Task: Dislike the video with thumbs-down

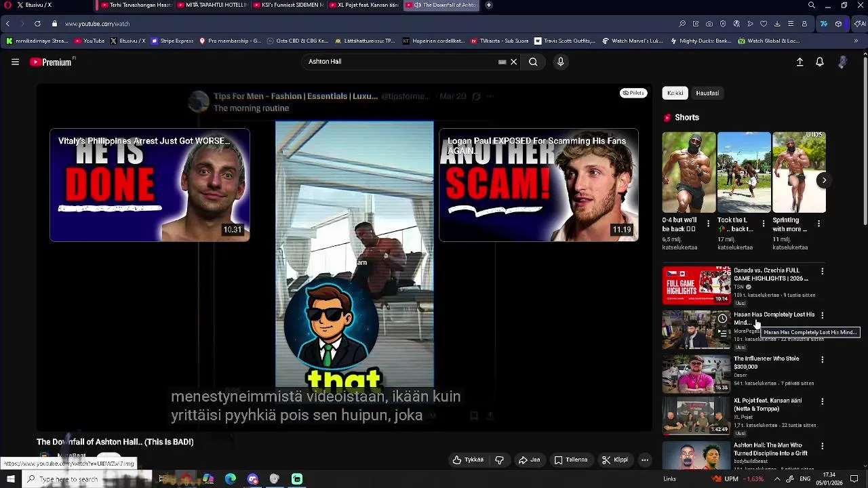Action: pyautogui.click(x=499, y=460)
